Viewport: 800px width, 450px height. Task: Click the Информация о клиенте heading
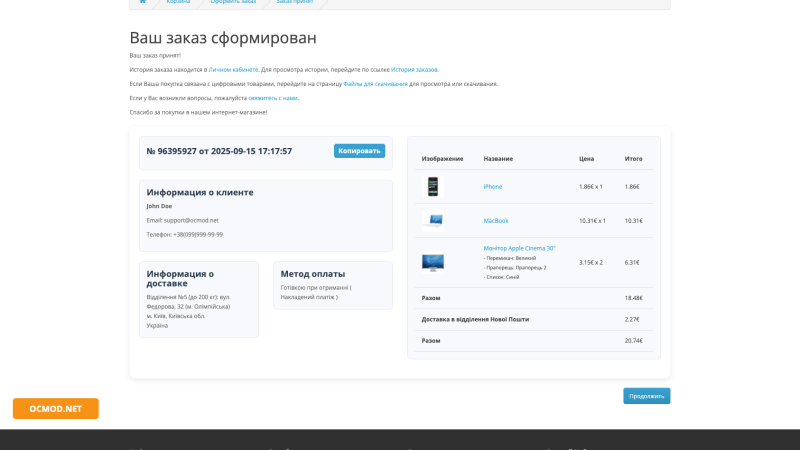coord(200,192)
